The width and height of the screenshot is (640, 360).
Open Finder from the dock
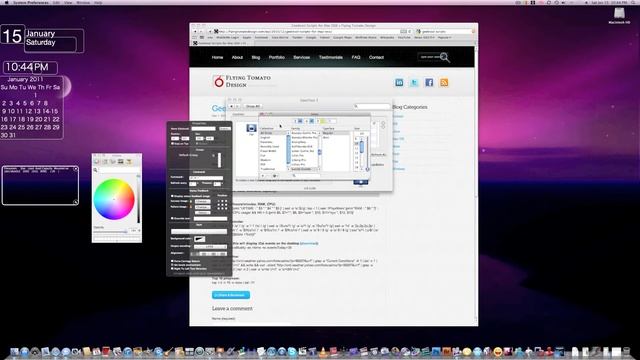[x=14, y=351]
